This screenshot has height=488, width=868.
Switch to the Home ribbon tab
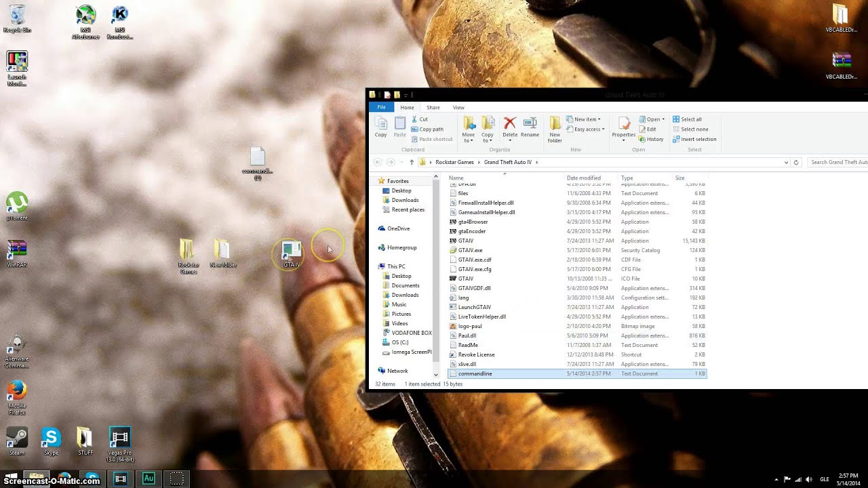(x=407, y=107)
